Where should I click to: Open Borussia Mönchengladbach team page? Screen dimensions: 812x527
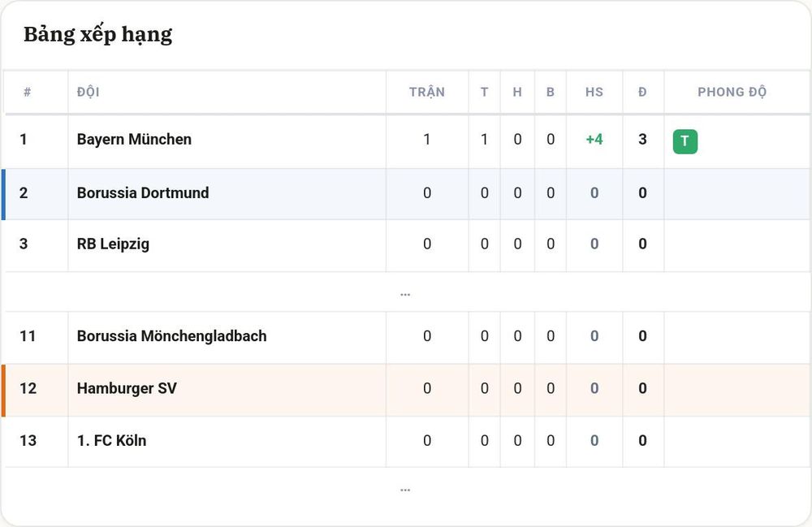click(x=172, y=336)
